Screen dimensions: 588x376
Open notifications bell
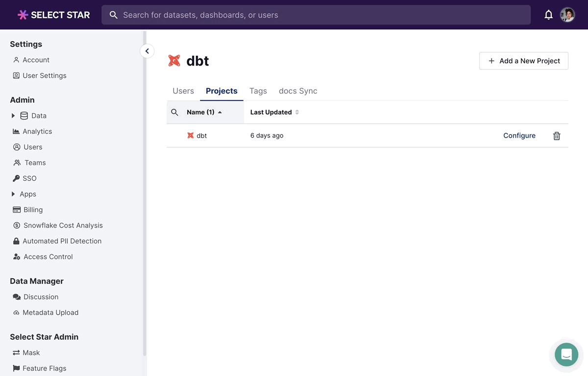(x=548, y=15)
